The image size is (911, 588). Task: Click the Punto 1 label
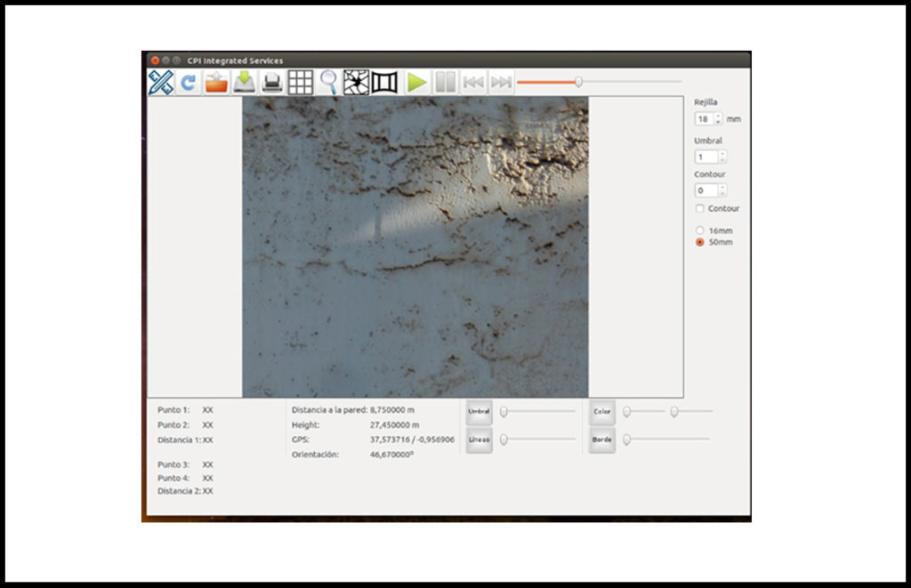point(173,409)
